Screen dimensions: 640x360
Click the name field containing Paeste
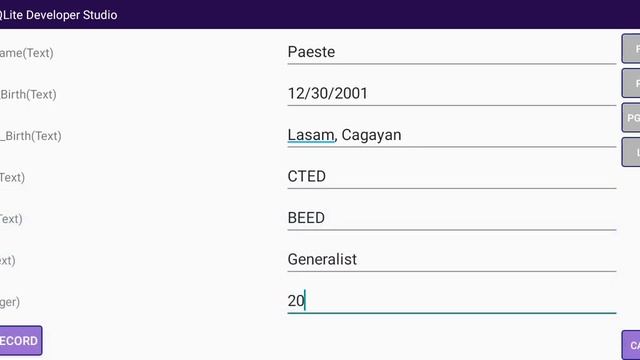(451, 52)
